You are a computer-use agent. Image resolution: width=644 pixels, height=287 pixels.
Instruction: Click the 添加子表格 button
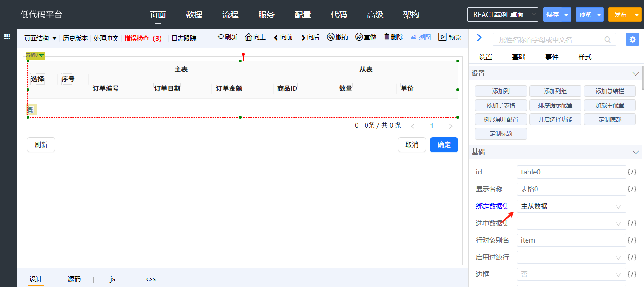501,105
